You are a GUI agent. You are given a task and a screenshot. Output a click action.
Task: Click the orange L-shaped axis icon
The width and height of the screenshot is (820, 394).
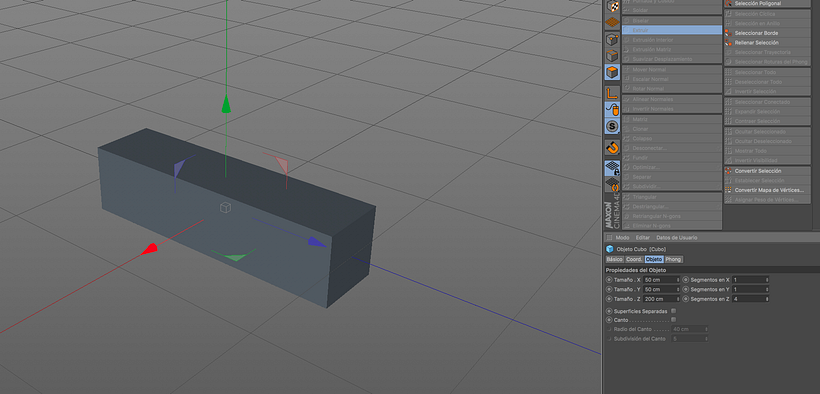click(x=612, y=93)
